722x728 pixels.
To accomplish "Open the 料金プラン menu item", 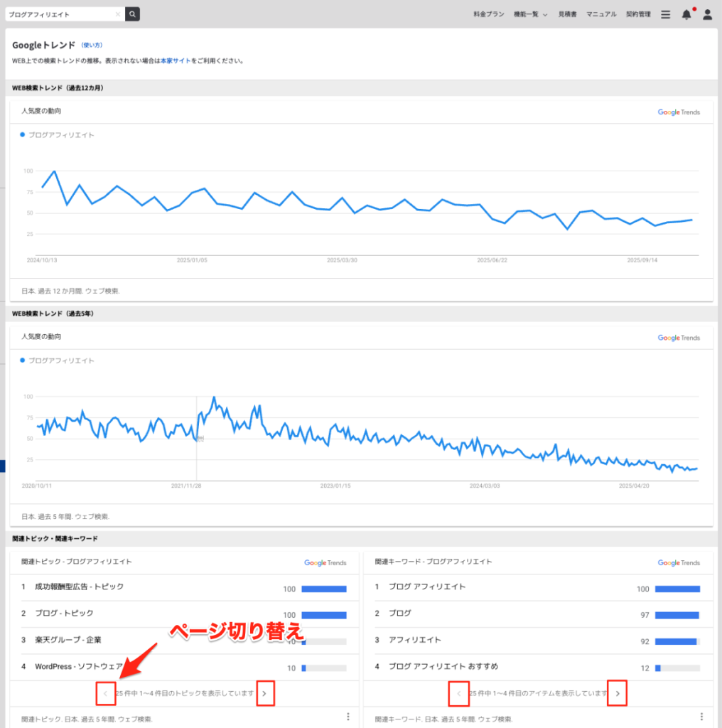I will (x=488, y=14).
